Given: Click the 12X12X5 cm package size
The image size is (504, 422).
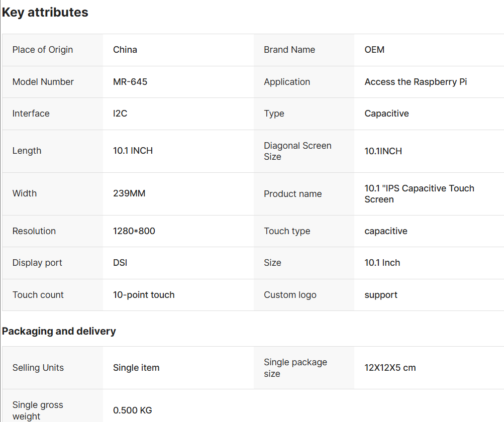Looking at the screenshot, I should [390, 368].
